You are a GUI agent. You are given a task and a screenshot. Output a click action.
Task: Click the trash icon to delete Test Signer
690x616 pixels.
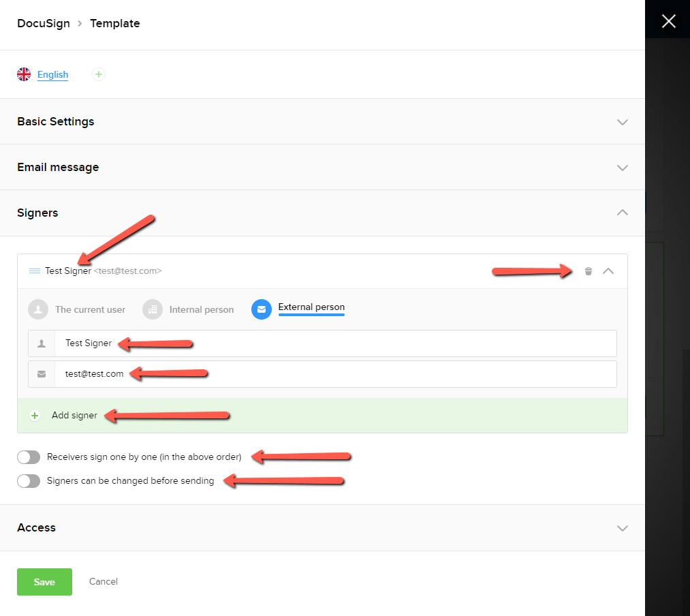[x=589, y=271]
